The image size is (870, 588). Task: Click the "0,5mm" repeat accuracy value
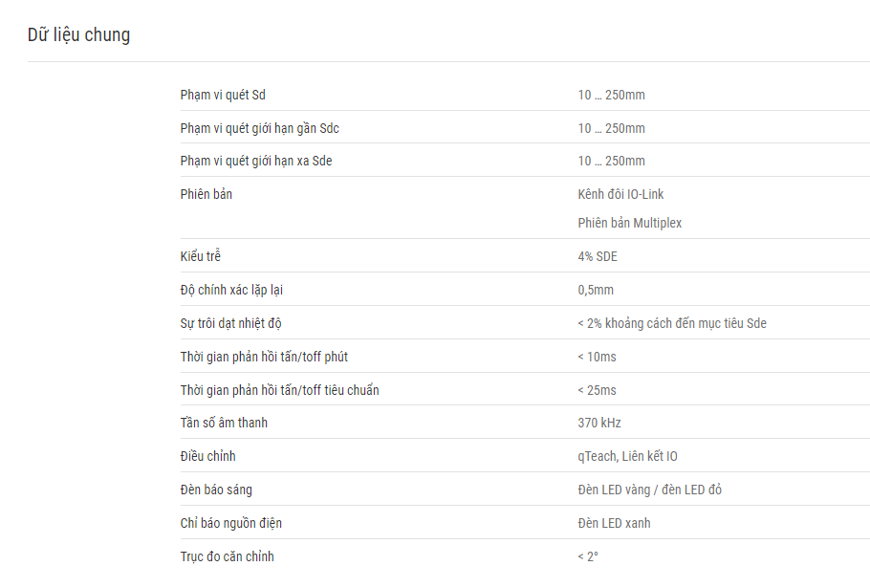pyautogui.click(x=596, y=290)
